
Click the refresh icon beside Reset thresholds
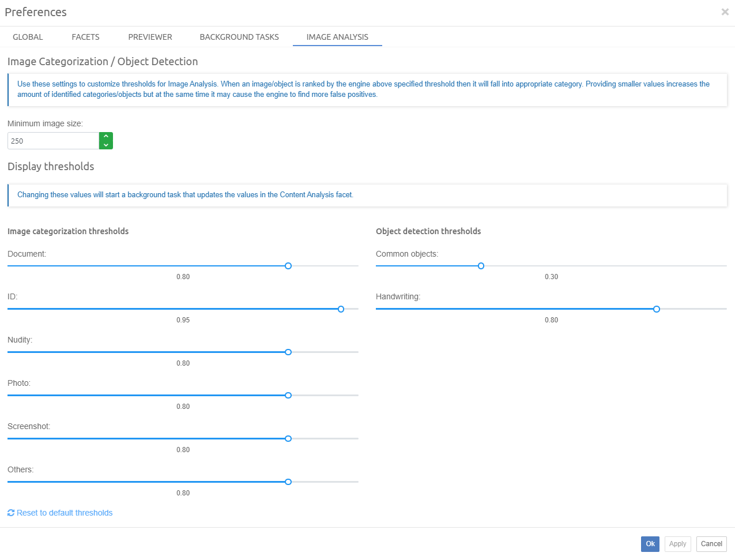11,513
